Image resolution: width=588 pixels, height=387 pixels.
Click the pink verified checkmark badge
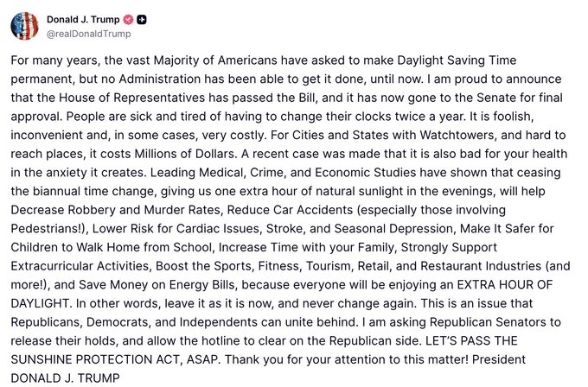pyautogui.click(x=129, y=20)
